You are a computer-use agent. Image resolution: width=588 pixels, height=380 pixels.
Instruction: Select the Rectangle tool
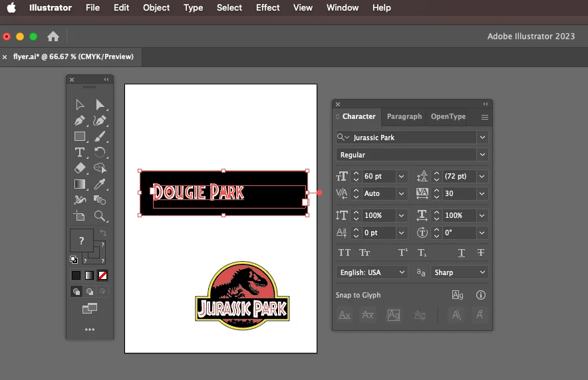point(80,136)
